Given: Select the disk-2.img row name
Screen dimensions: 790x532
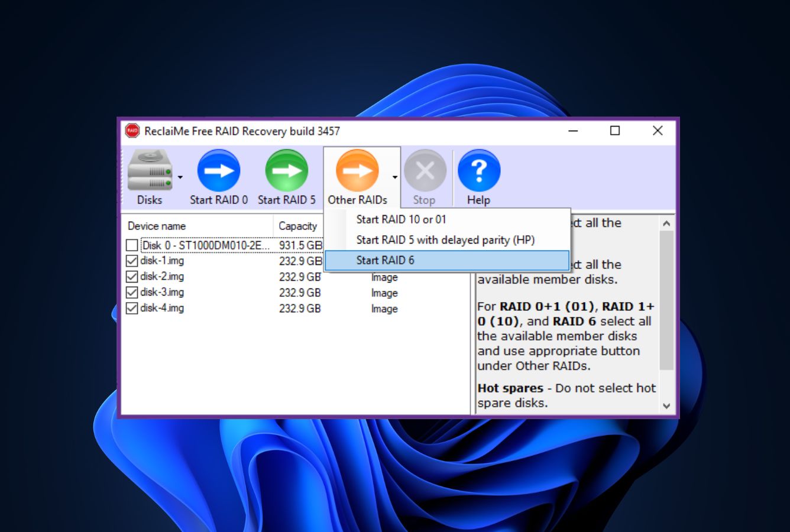Looking at the screenshot, I should click(x=162, y=277).
